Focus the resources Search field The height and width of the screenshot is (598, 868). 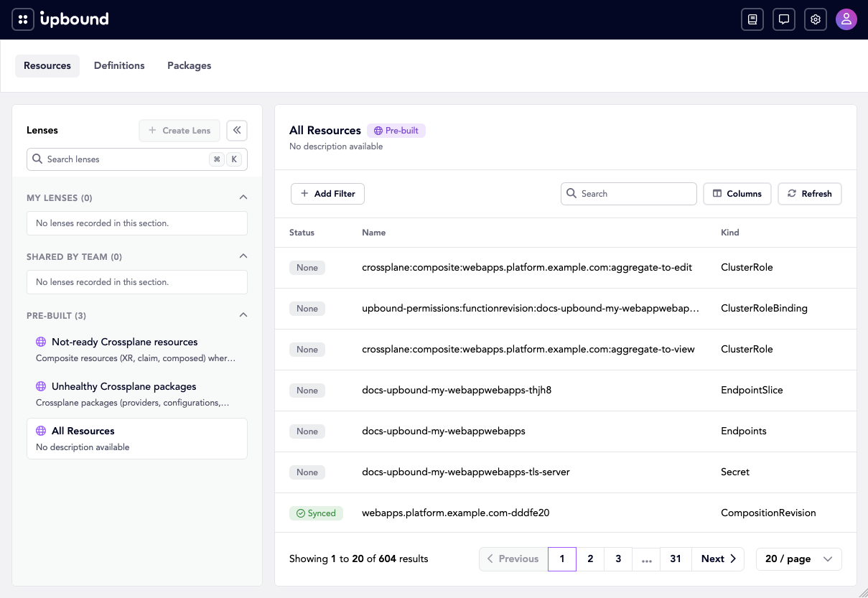629,194
